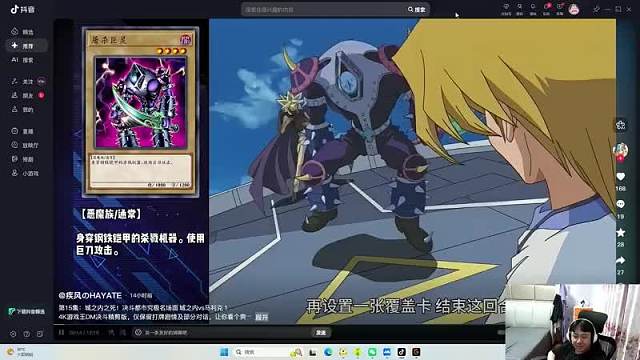Pause the video with the pause button
Viewport: 640px width, 360px height.
(61, 333)
